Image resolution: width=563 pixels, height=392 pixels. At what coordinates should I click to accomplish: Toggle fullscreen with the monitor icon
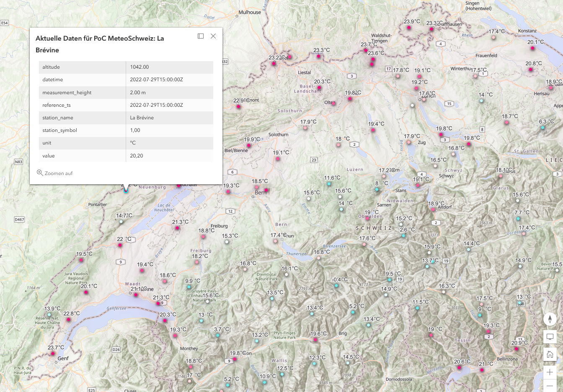[550, 337]
